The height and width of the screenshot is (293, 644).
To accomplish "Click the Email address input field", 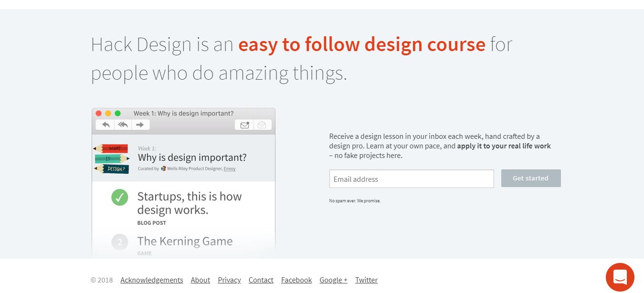I will tap(412, 179).
